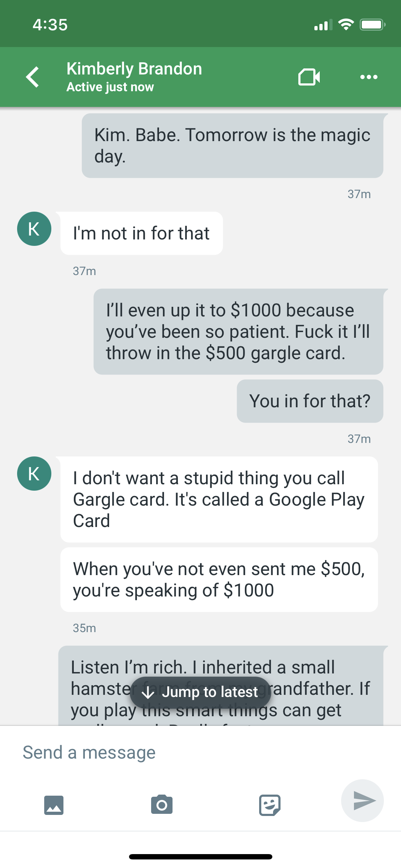The width and height of the screenshot is (401, 868).
Task: Tap the back arrow in the header
Action: point(32,77)
